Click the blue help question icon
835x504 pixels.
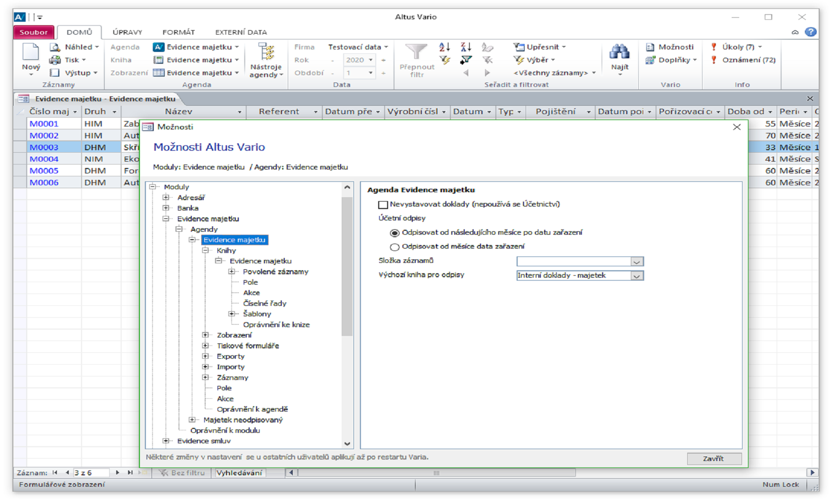pos(811,32)
